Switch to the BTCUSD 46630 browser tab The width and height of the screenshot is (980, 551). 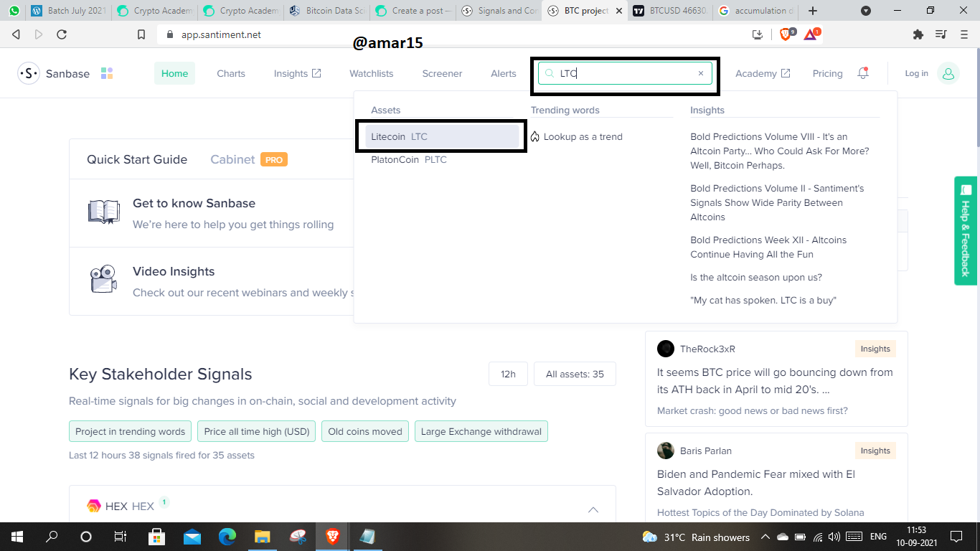point(669,11)
